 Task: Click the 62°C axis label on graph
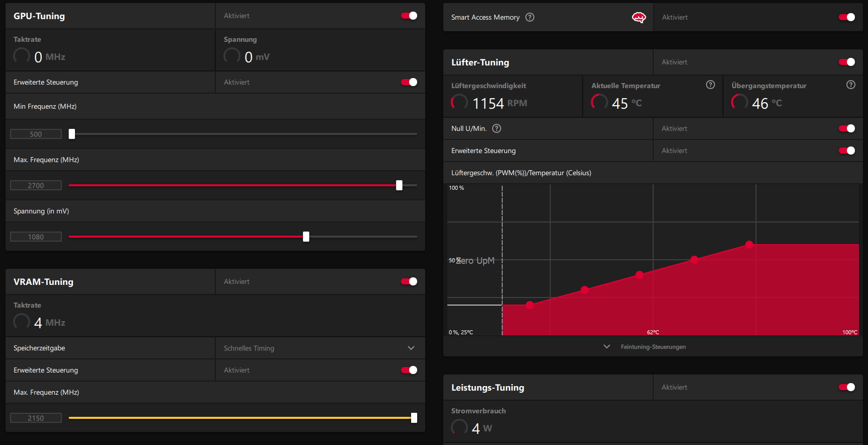[x=653, y=332]
